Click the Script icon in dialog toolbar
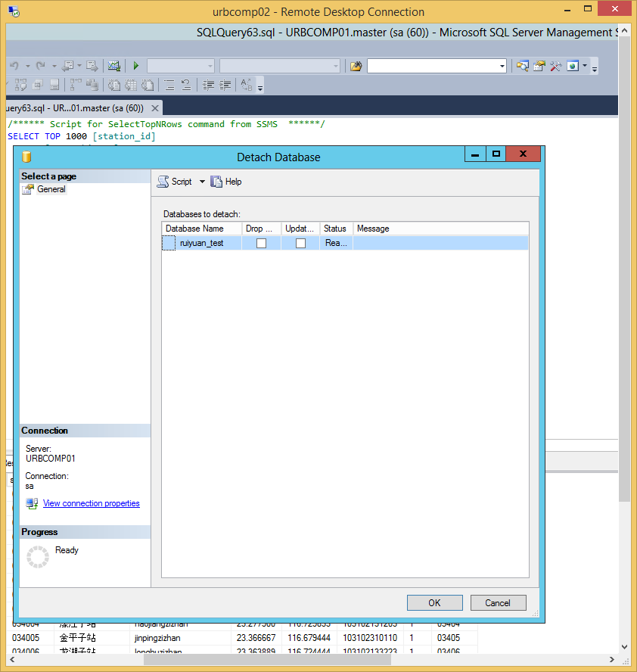This screenshot has height=672, width=637. 163,182
